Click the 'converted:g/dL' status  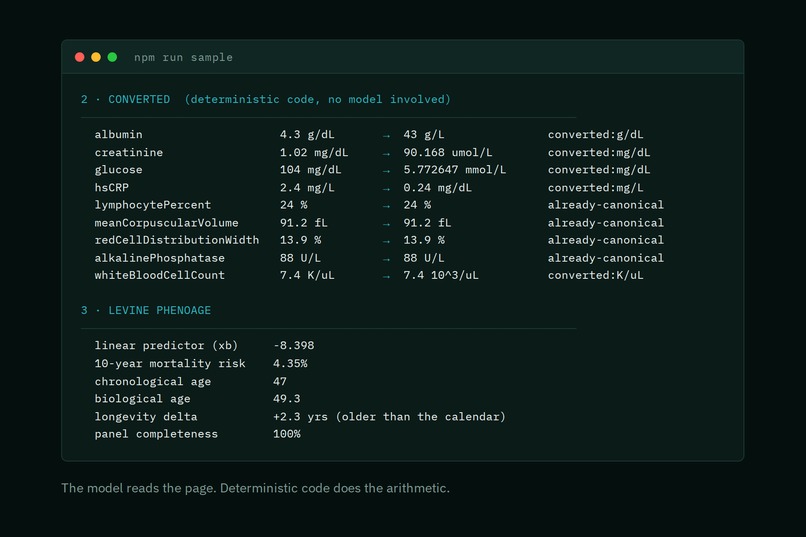click(x=595, y=135)
